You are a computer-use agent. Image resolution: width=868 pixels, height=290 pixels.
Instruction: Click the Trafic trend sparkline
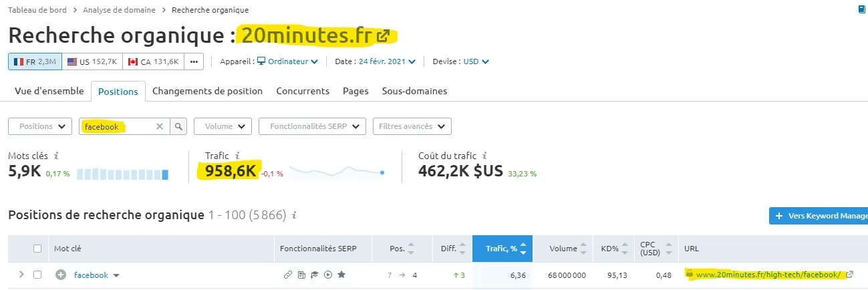coord(337,172)
